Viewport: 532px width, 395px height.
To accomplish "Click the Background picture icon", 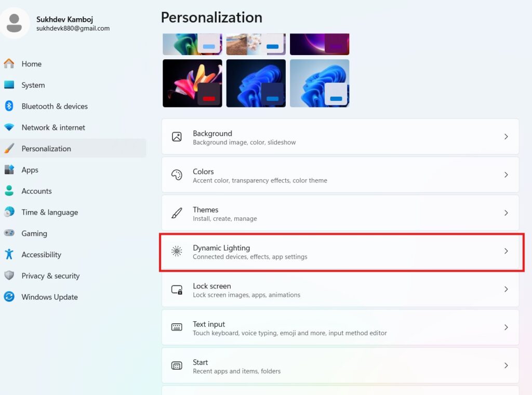I will (x=177, y=137).
